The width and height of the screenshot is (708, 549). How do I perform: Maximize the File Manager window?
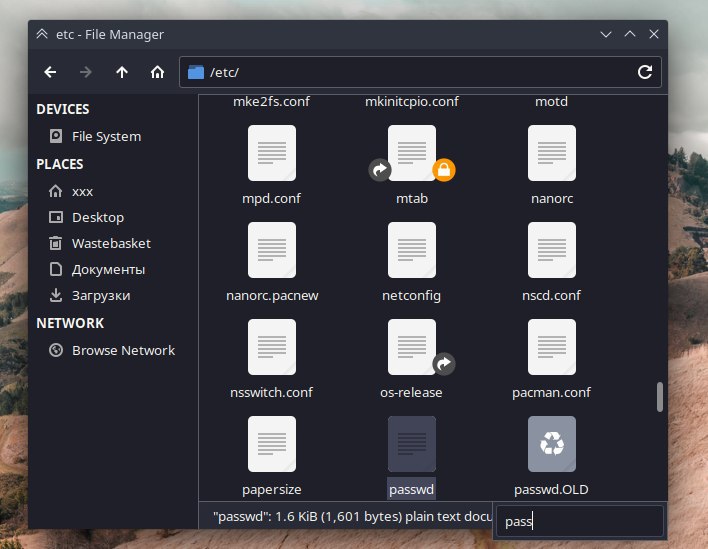(x=630, y=34)
